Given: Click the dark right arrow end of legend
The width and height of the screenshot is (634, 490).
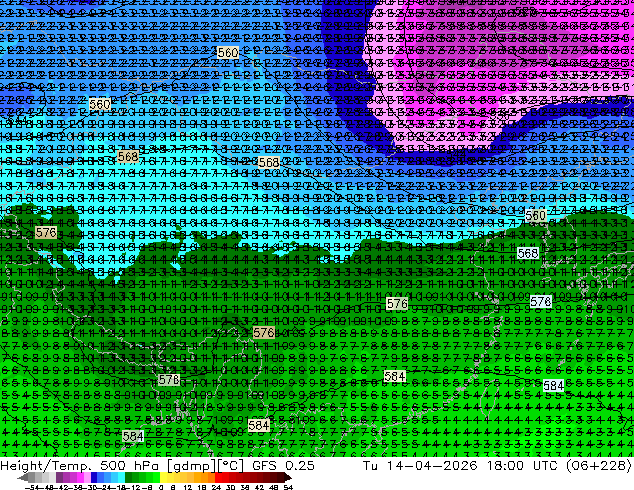Looking at the screenshot, I should pos(288,478).
